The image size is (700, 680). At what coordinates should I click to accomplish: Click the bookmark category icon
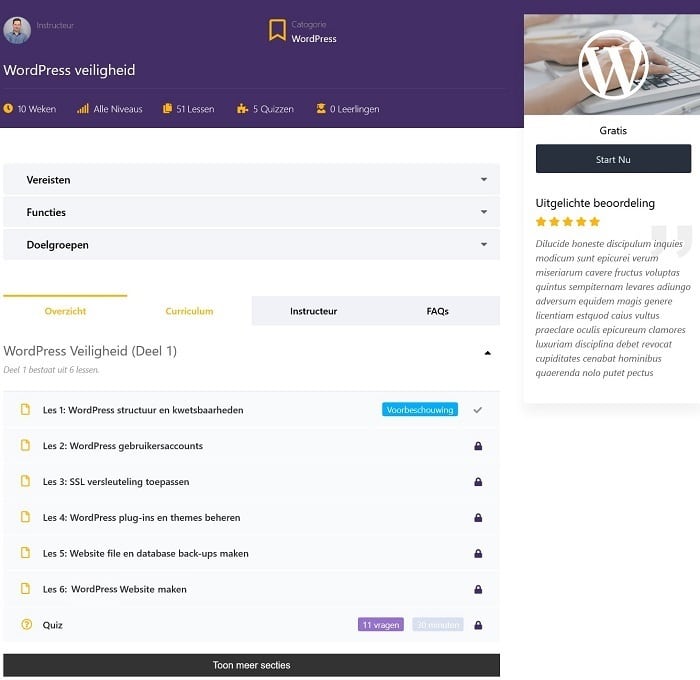coord(277,30)
